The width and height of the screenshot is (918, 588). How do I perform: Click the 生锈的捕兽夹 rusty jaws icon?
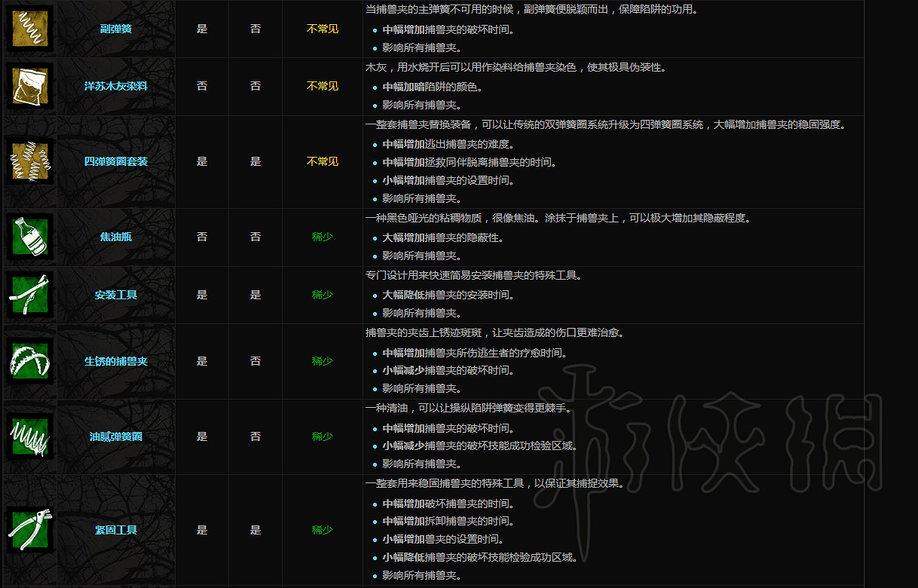30,361
